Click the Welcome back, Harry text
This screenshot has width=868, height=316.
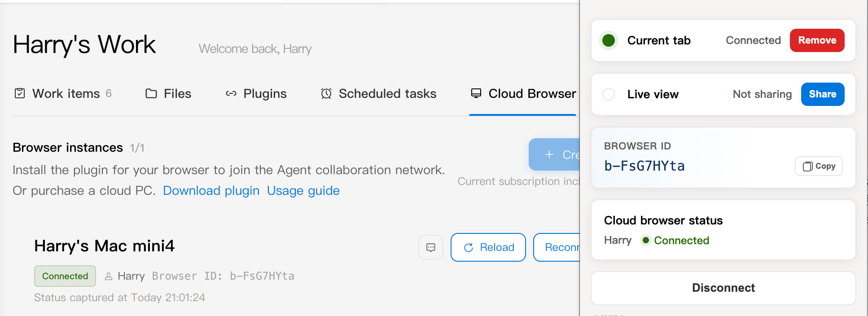point(255,48)
